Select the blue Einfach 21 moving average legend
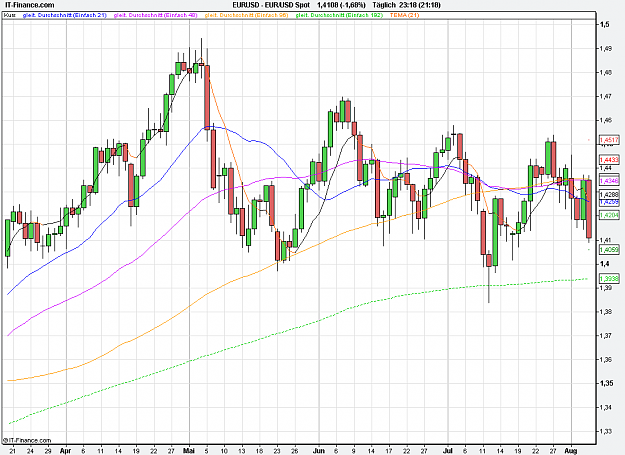The height and width of the screenshot is (455, 625). [65, 15]
